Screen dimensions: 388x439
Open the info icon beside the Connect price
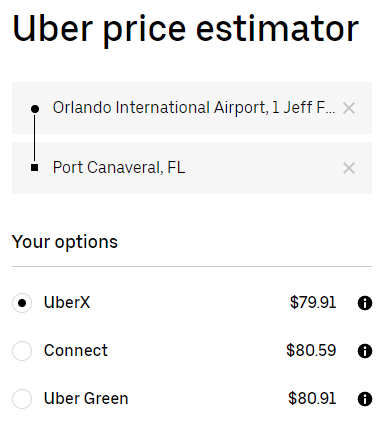(x=365, y=351)
